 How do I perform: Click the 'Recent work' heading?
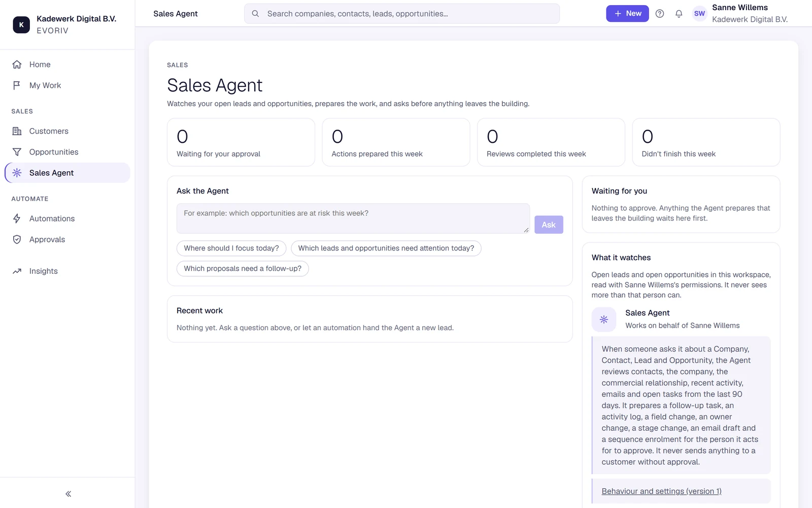click(x=199, y=311)
